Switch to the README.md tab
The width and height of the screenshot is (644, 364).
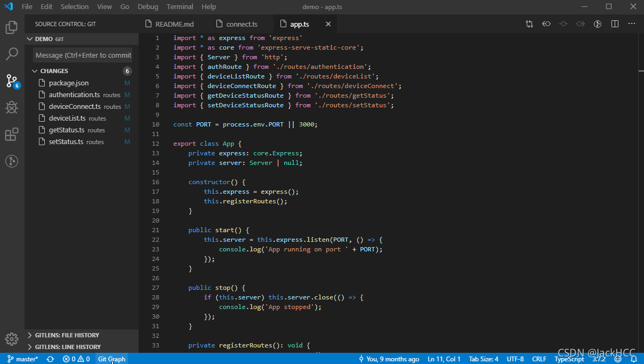[174, 24]
